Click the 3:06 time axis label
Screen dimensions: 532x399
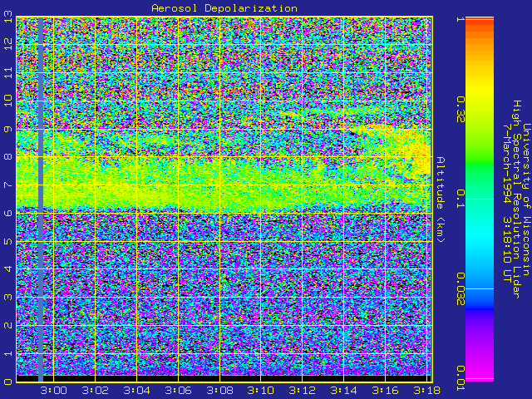click(x=178, y=391)
